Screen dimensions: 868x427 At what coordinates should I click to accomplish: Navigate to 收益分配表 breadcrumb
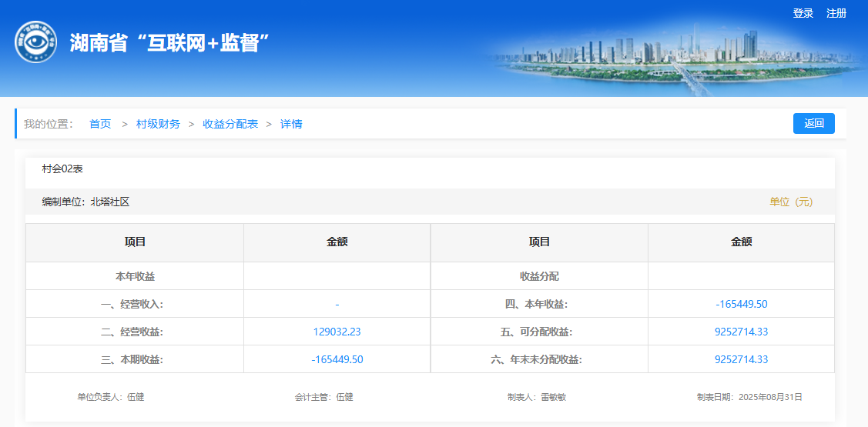point(230,124)
